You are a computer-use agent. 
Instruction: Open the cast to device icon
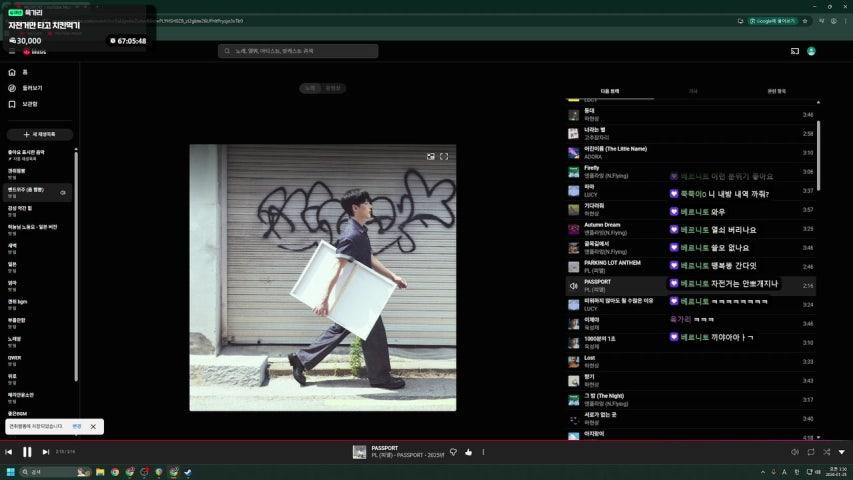tap(795, 51)
